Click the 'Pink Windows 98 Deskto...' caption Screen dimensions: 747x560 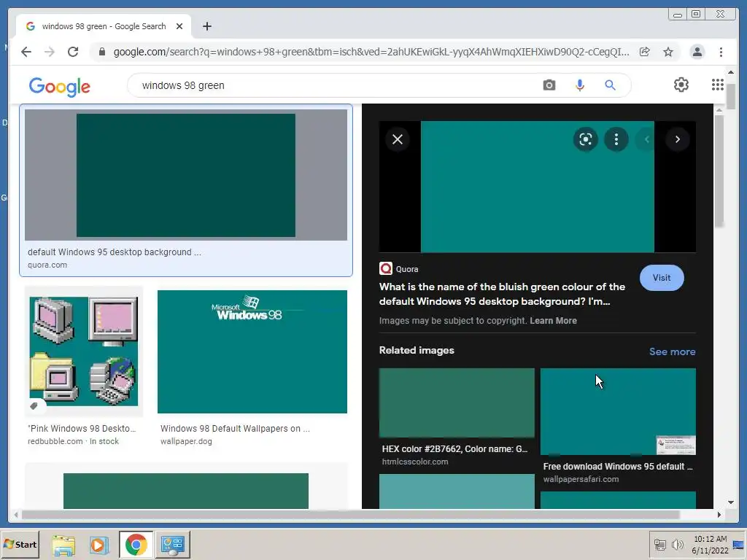pyautogui.click(x=82, y=428)
